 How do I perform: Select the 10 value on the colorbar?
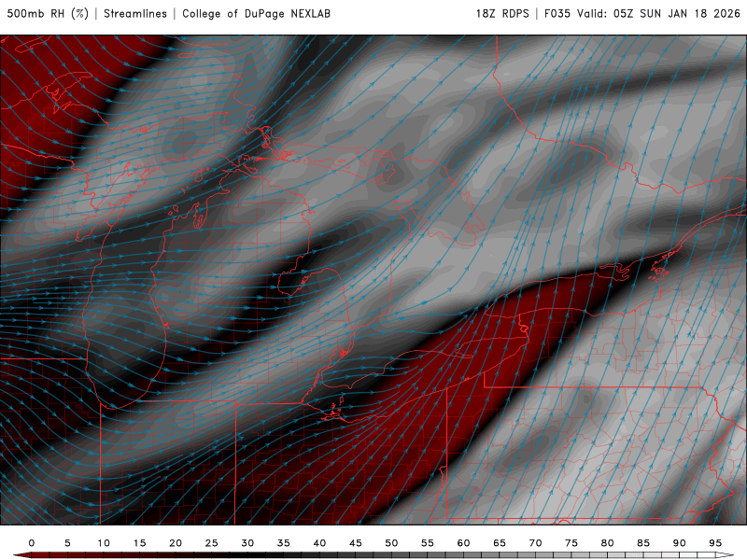coord(104,543)
